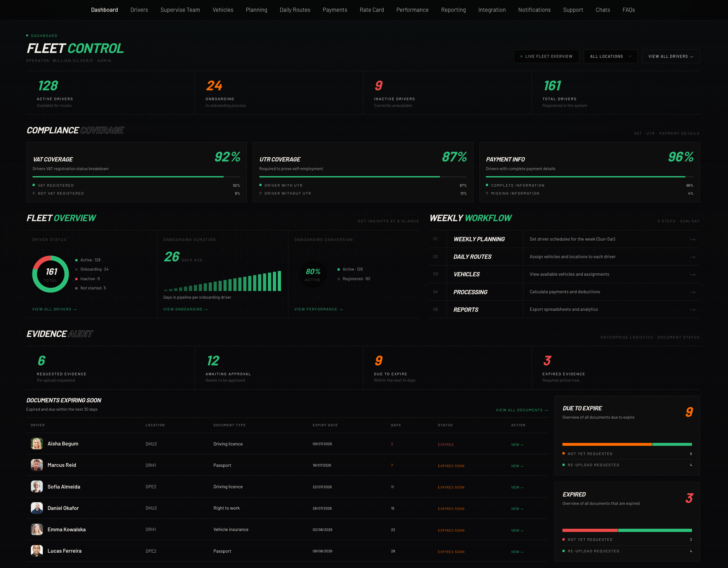Image resolution: width=728 pixels, height=568 pixels.
Task: Click the Days column header
Action: 396,425
